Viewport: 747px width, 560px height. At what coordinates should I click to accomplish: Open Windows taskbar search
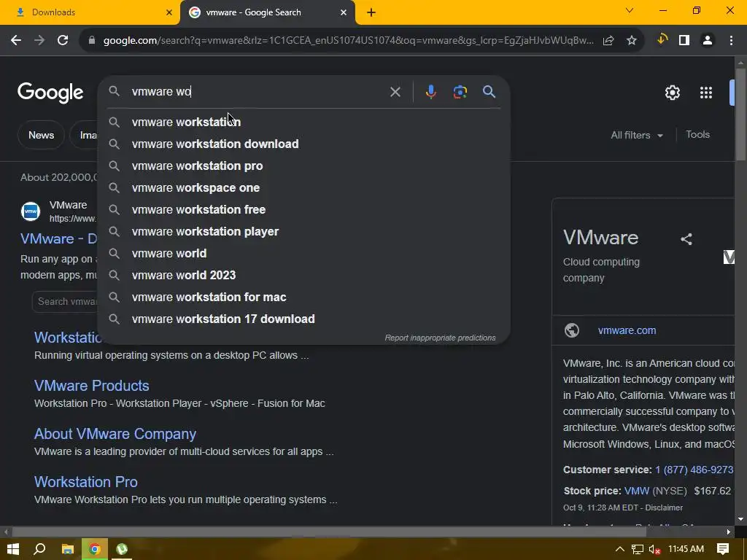tap(39, 549)
